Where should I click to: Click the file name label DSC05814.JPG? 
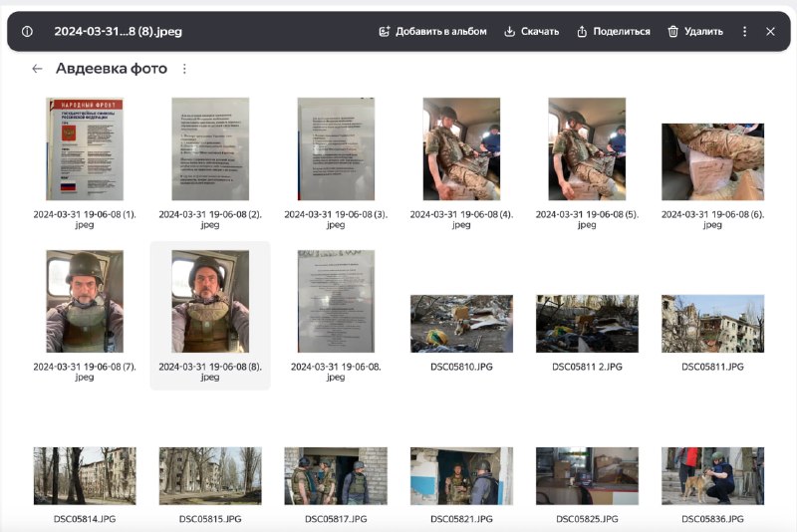coord(85,519)
